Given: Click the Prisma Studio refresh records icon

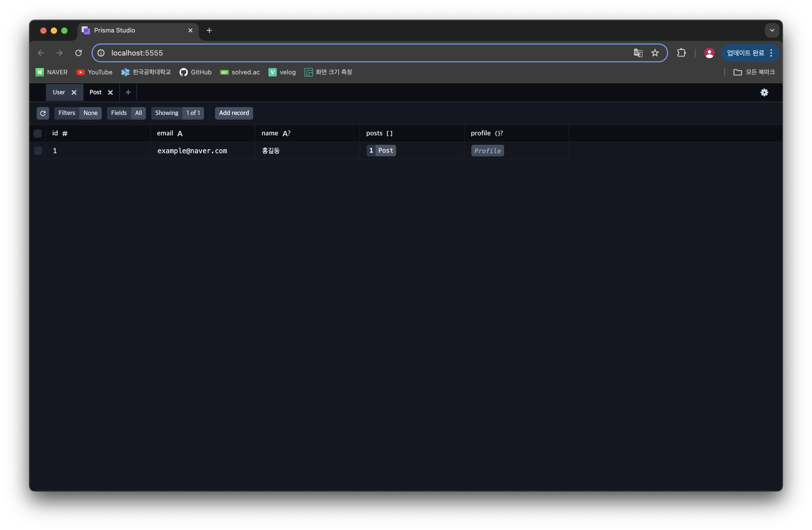Looking at the screenshot, I should [43, 113].
